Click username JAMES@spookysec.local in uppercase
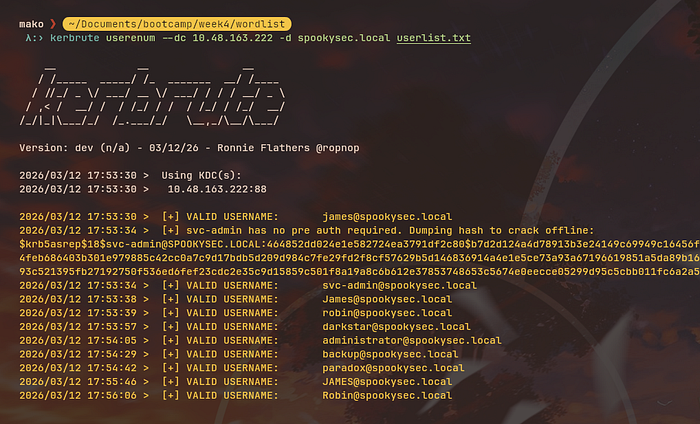Viewport: 700px width, 424px height. click(387, 382)
